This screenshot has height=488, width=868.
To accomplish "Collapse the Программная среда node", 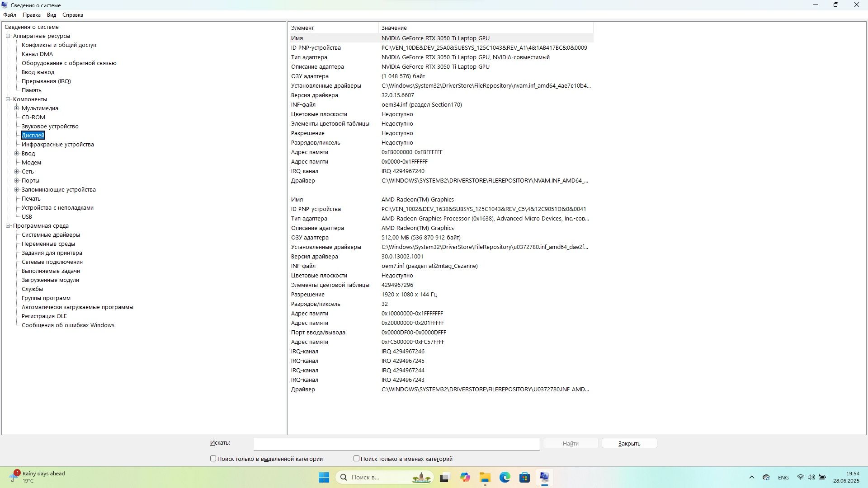I will click(8, 226).
